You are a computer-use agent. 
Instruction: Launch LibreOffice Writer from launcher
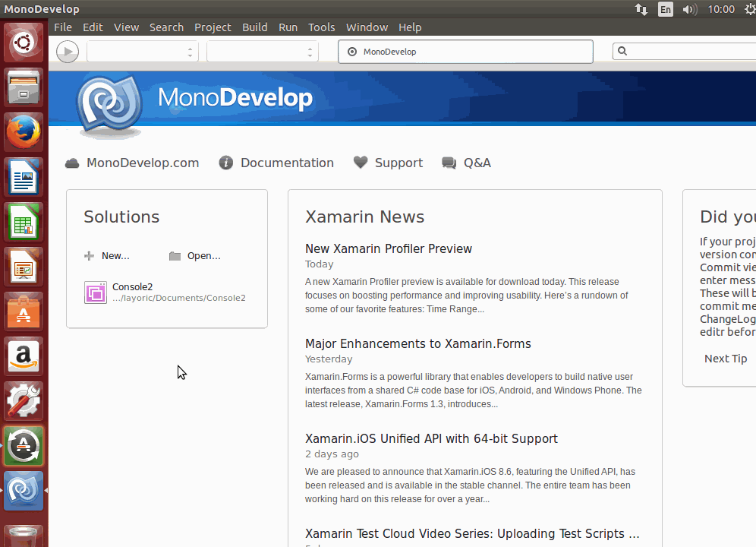pos(23,177)
